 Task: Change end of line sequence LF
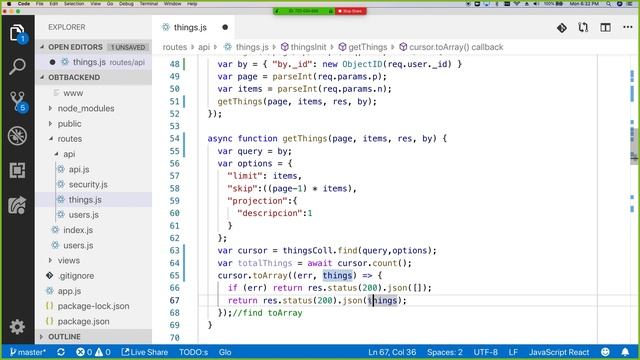tap(513, 352)
